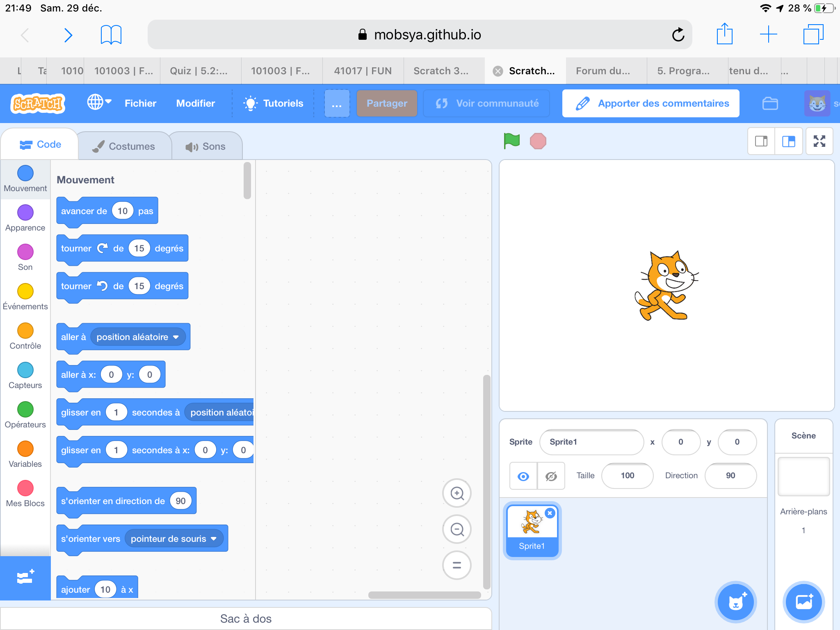Image resolution: width=840 pixels, height=630 pixels.
Task: Edit the Direction value field
Action: coord(730,476)
